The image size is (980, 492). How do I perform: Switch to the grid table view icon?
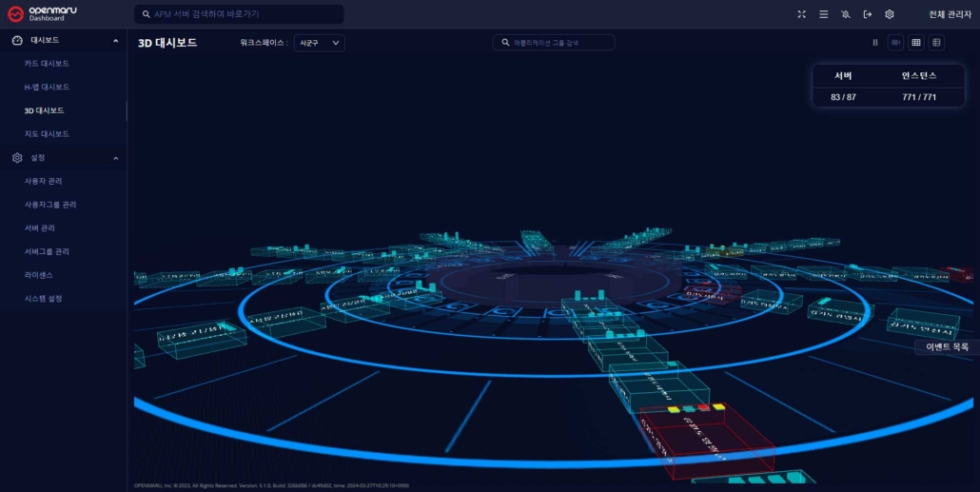(x=916, y=43)
